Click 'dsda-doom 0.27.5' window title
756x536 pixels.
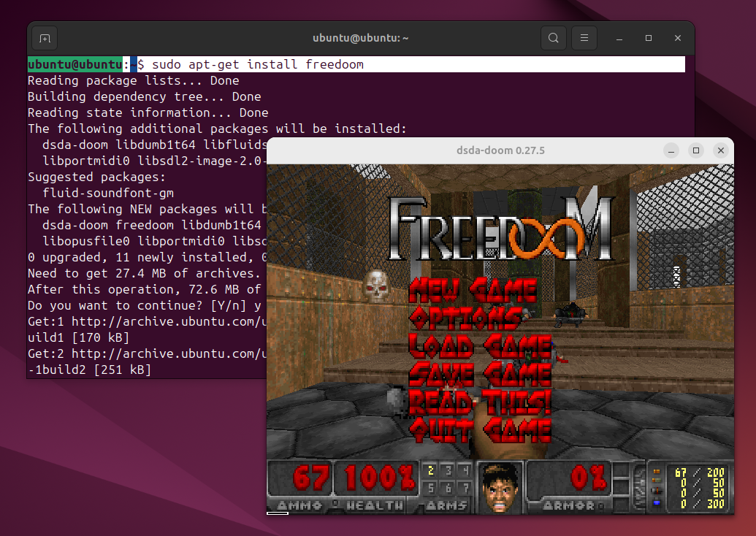tap(500, 151)
